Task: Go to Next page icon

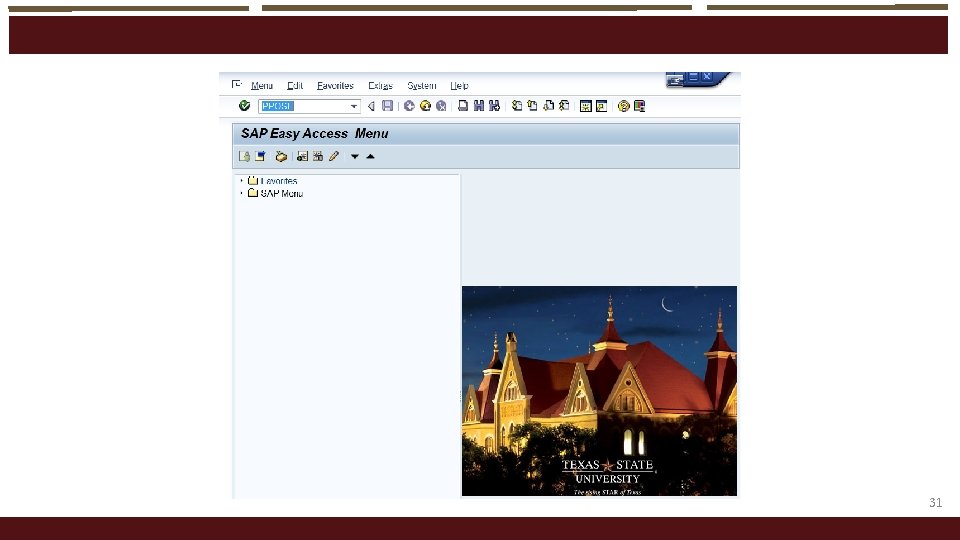Action: click(549, 106)
